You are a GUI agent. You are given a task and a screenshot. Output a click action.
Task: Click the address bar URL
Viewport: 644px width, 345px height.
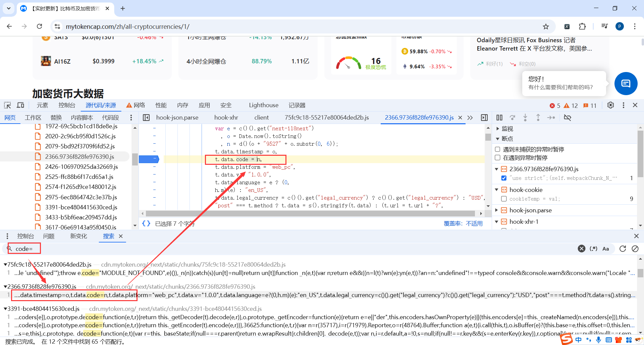tap(127, 26)
